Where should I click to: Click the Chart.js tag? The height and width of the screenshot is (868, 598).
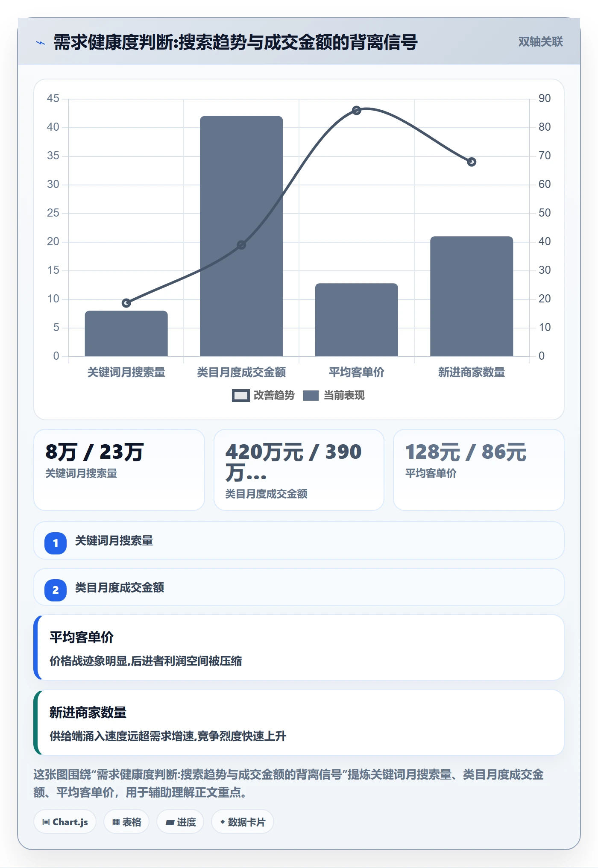click(65, 822)
